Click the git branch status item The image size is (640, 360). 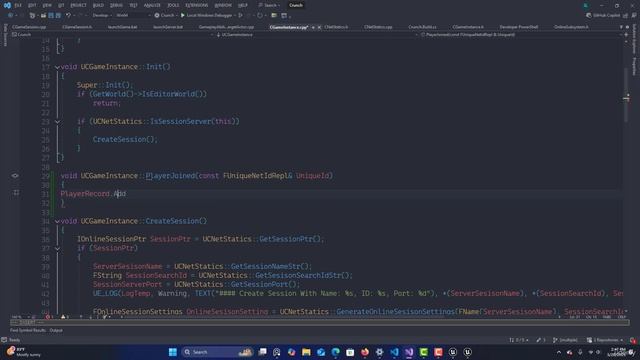(565, 340)
